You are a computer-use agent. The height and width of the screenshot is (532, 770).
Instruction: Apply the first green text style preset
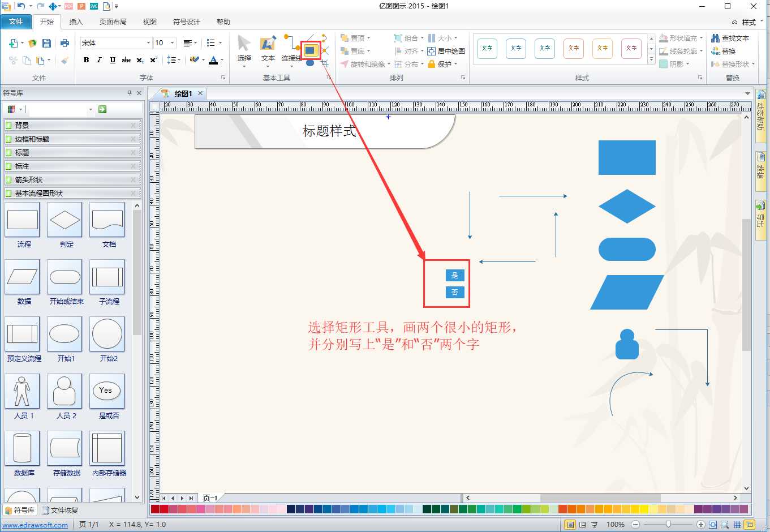[487, 49]
